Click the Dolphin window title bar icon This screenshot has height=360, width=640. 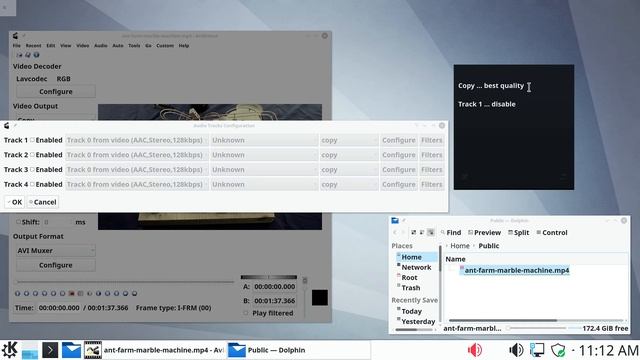point(395,220)
